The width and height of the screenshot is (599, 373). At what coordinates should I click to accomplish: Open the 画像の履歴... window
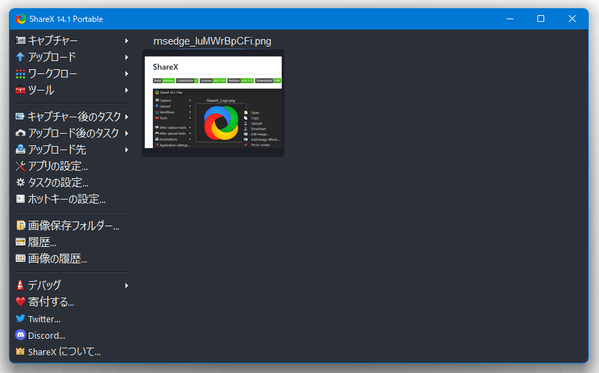pos(73,259)
